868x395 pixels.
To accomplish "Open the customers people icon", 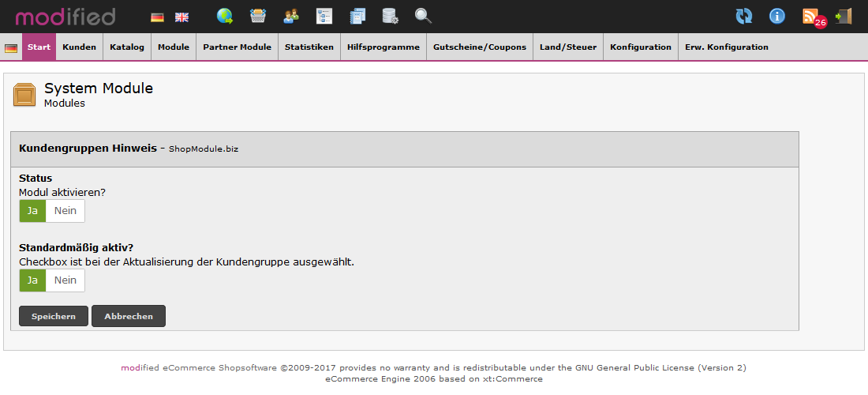I will tap(291, 16).
